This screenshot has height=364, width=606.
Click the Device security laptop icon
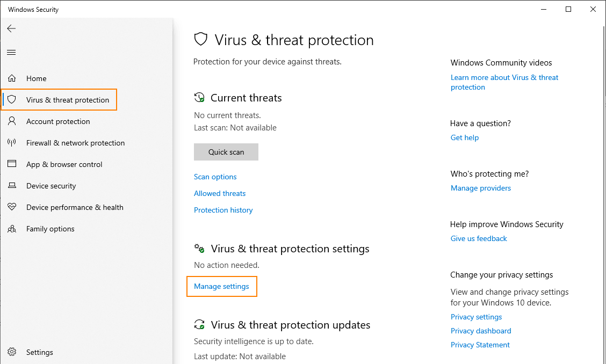(x=12, y=186)
